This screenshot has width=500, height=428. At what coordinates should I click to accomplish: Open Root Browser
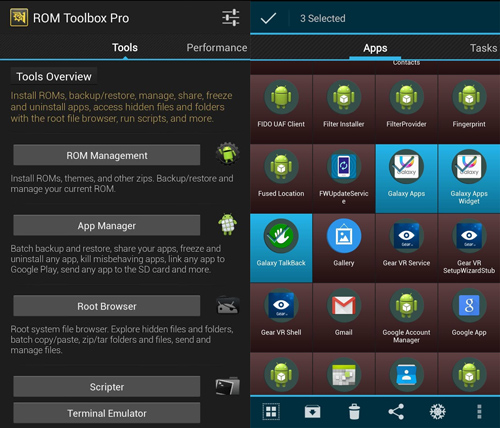click(x=107, y=306)
